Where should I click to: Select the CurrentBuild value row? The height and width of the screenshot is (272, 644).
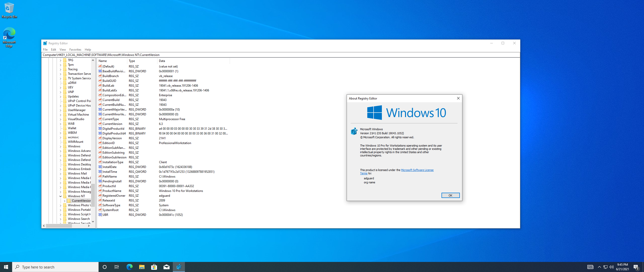pyautogui.click(x=164, y=100)
